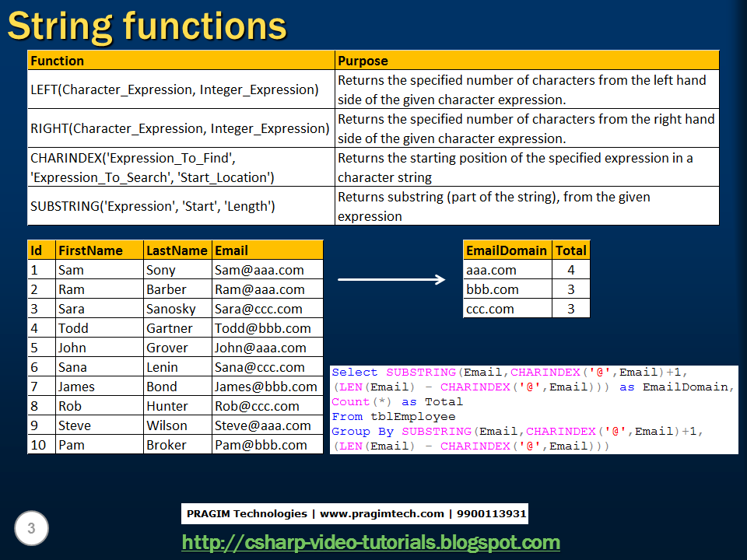The image size is (747, 560).
Task: Select the 'Wilson' last name cell
Action: point(177,425)
